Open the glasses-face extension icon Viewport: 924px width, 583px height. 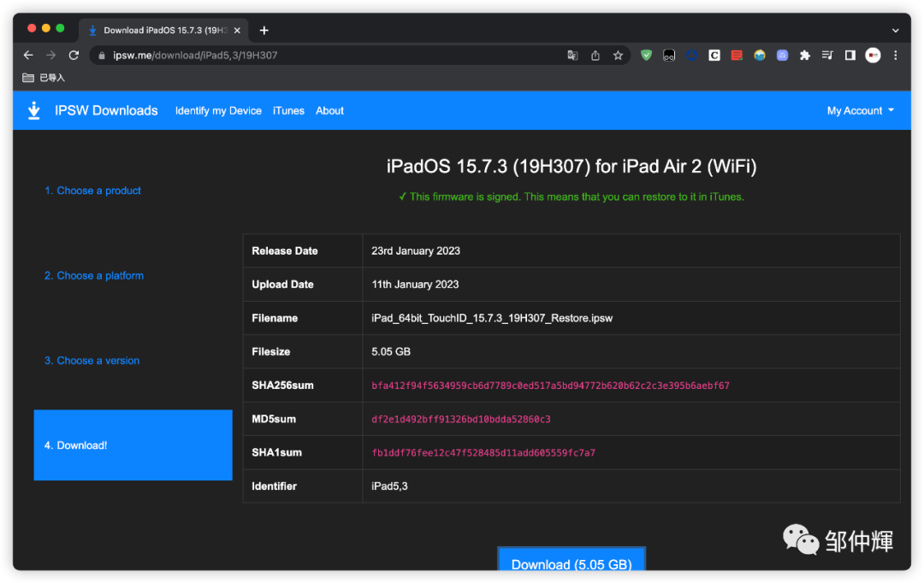[669, 56]
